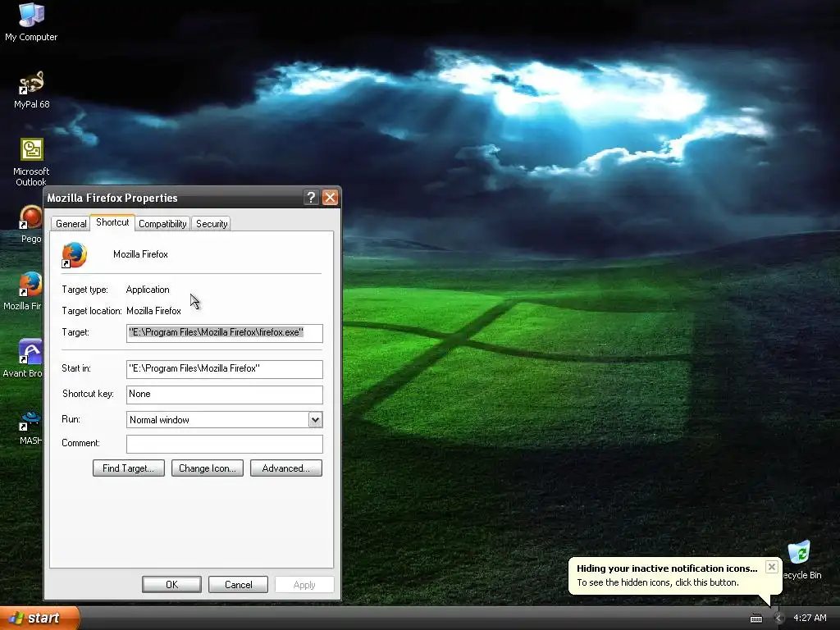This screenshot has height=630, width=840.
Task: Click the question mark help button
Action: pyautogui.click(x=311, y=197)
